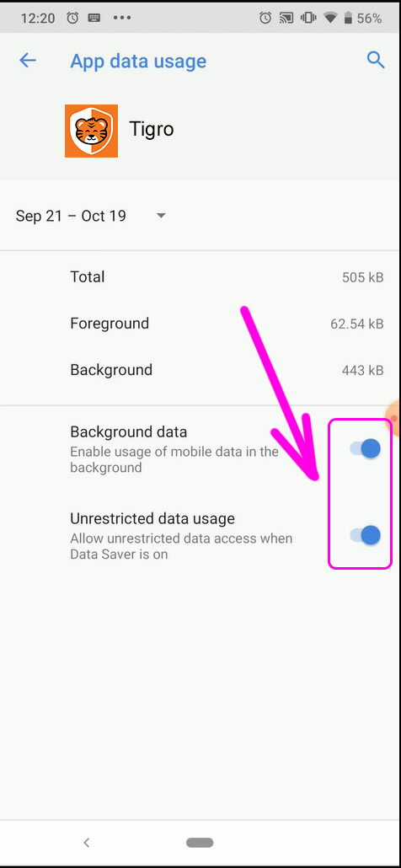Tap the navigation bar back chevron

(86, 843)
